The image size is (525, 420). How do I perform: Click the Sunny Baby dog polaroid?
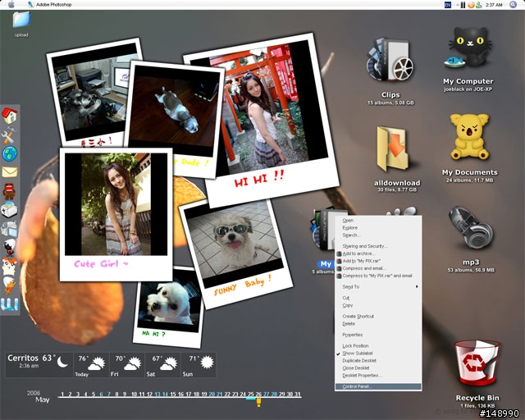(x=236, y=253)
